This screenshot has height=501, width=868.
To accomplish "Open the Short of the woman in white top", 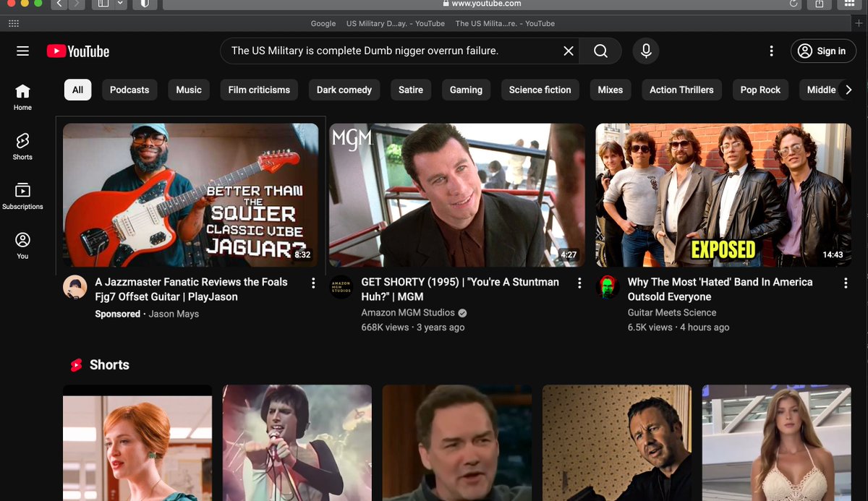I will [777, 442].
